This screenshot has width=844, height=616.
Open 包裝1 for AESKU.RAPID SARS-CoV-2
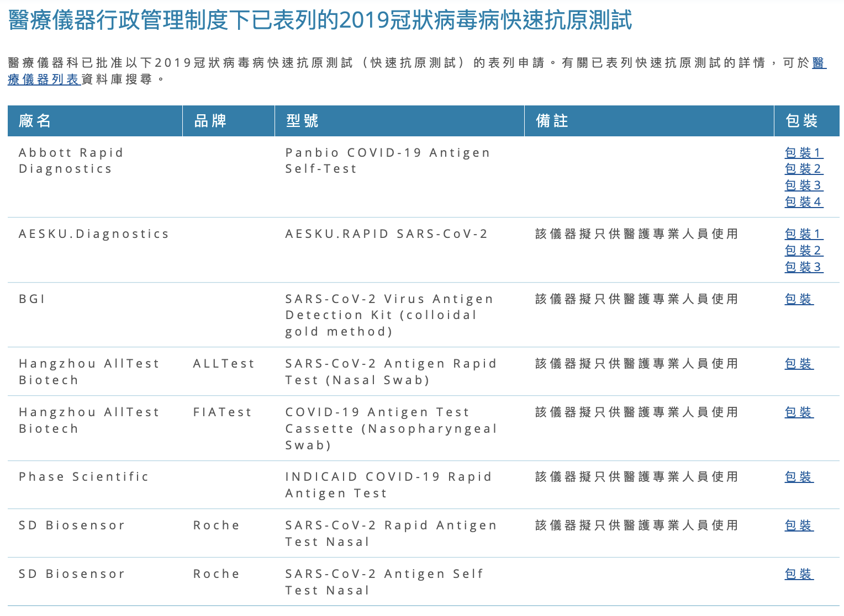click(x=803, y=234)
